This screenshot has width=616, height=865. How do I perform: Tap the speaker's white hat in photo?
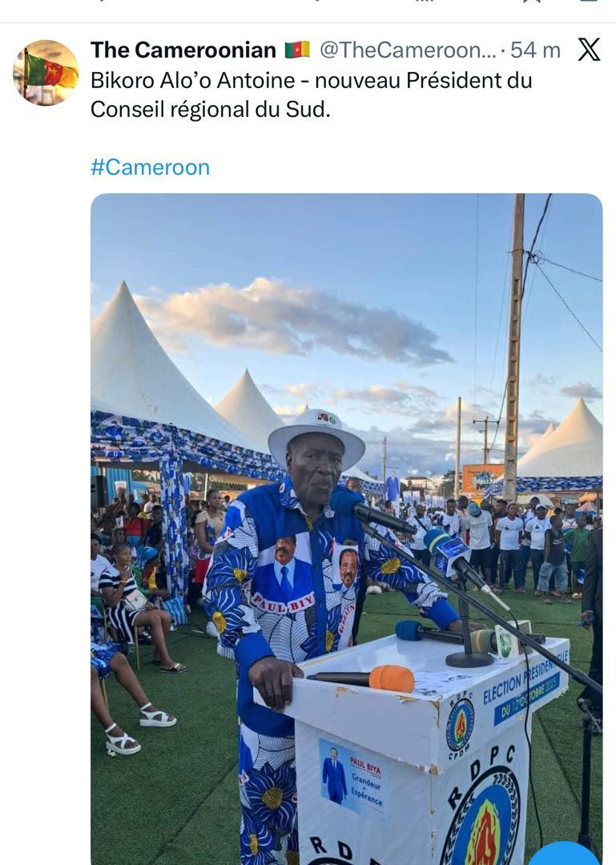tap(316, 438)
